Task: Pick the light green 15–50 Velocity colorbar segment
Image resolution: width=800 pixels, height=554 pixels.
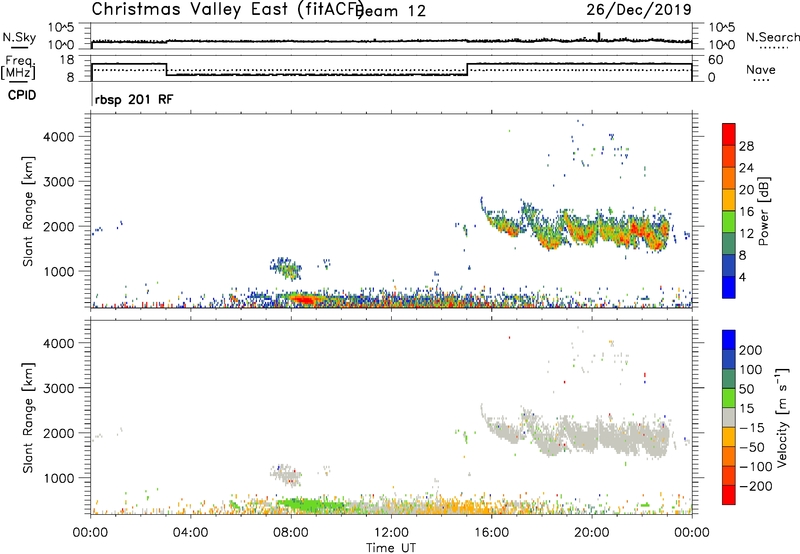Action: pyautogui.click(x=729, y=398)
